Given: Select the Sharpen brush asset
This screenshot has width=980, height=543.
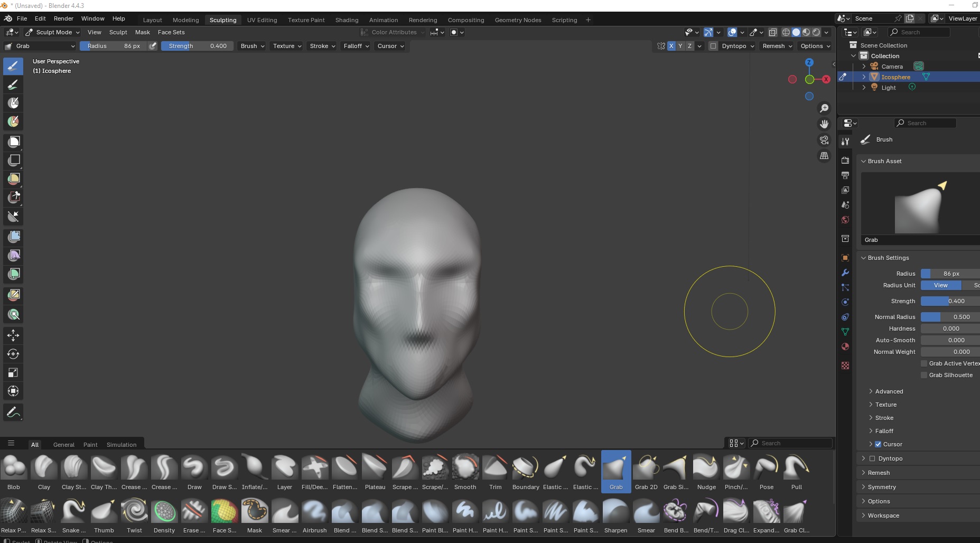Looking at the screenshot, I should pyautogui.click(x=616, y=515).
